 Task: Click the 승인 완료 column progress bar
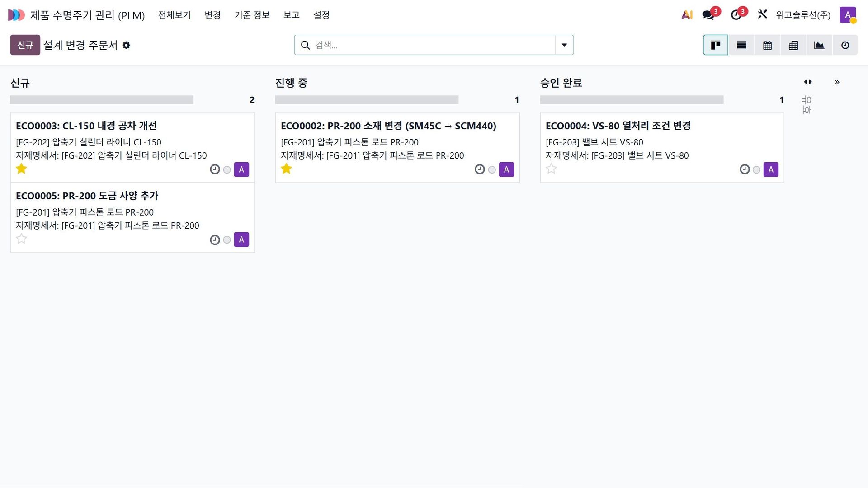632,100
